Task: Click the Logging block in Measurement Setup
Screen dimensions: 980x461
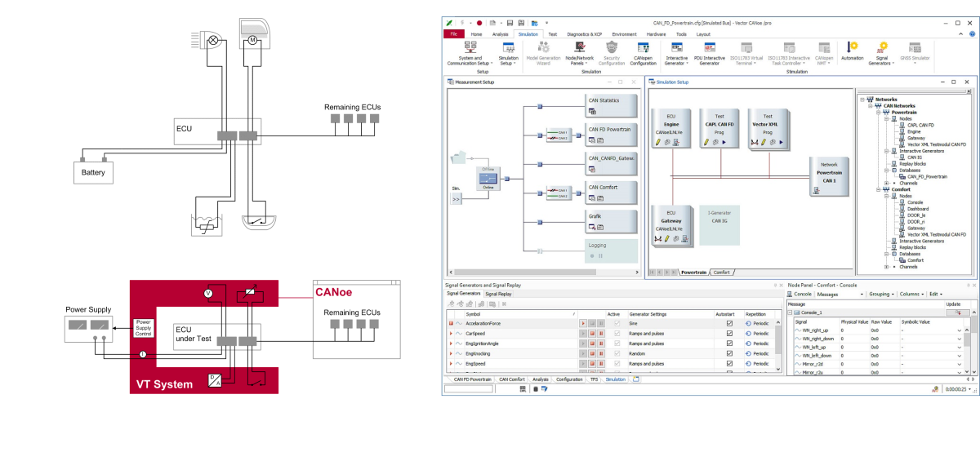Action: click(612, 250)
